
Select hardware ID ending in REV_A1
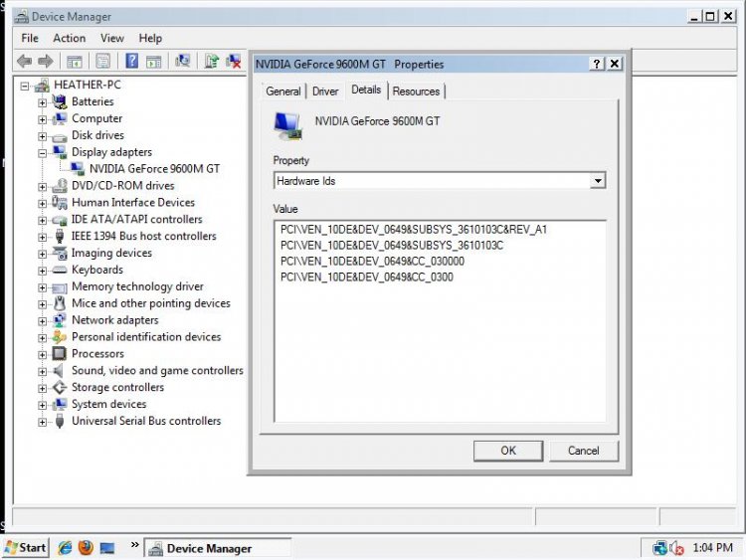point(414,230)
